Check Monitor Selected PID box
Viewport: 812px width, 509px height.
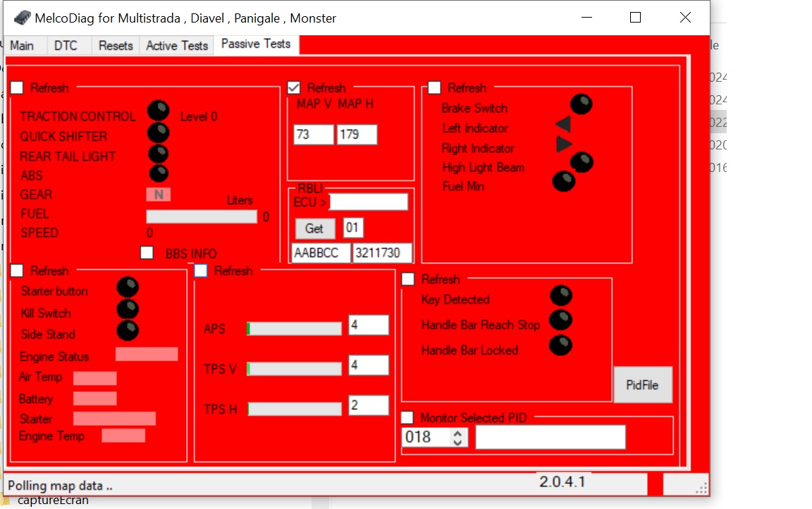tap(407, 417)
